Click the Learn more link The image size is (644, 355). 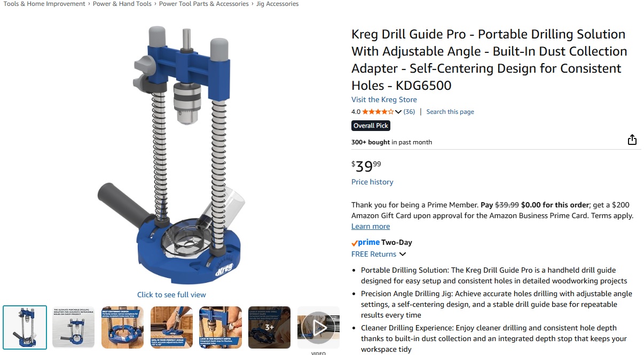pos(371,226)
